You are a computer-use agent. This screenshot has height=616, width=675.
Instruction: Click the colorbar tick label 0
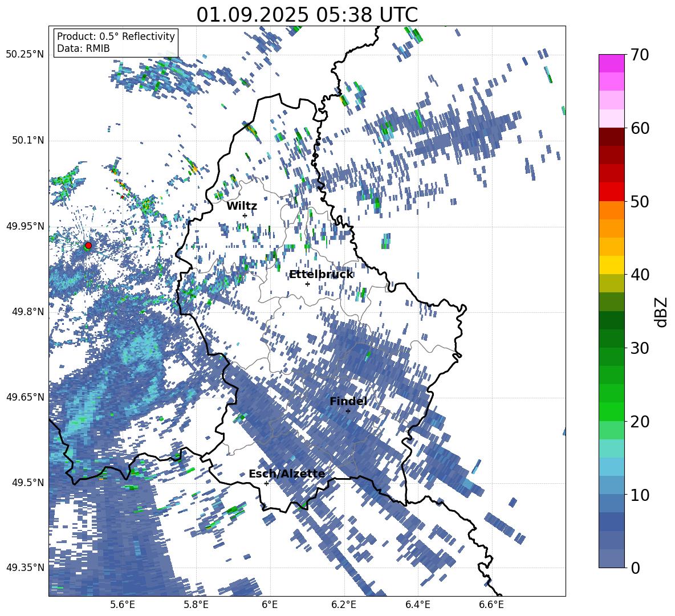pos(635,568)
